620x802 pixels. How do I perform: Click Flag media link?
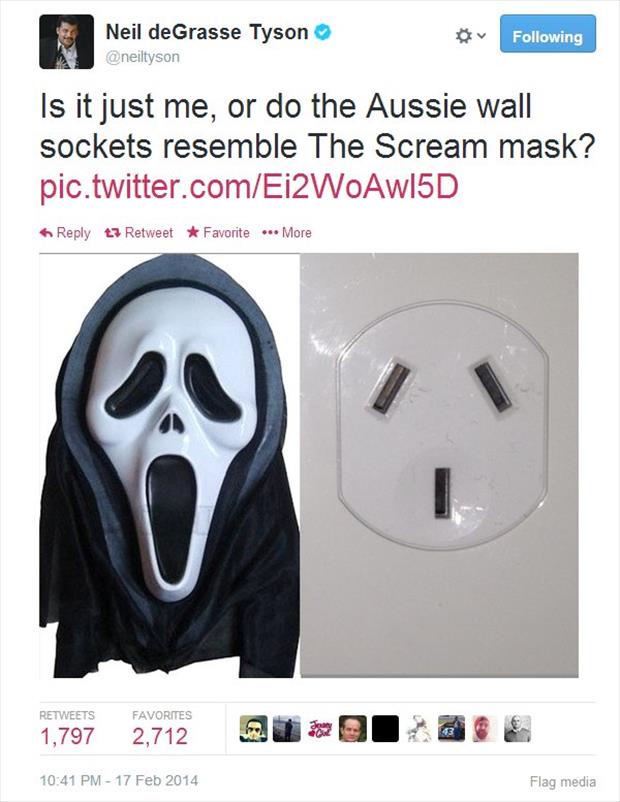563,782
